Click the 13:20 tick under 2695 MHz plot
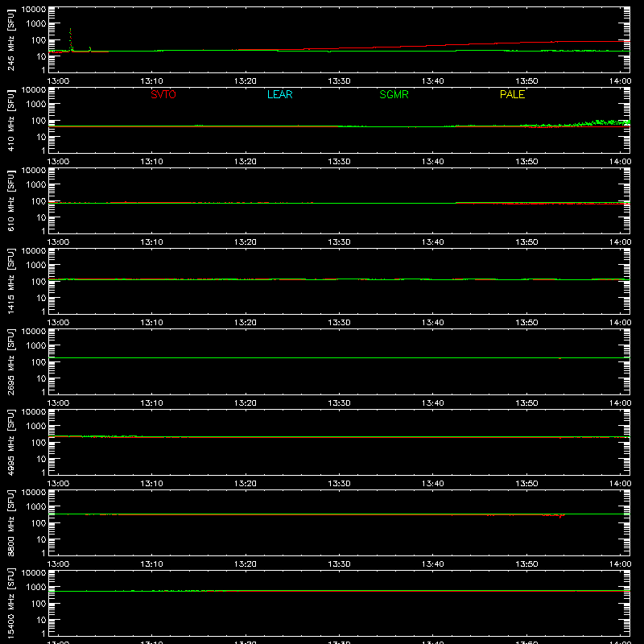The width and height of the screenshot is (644, 644). [246, 403]
